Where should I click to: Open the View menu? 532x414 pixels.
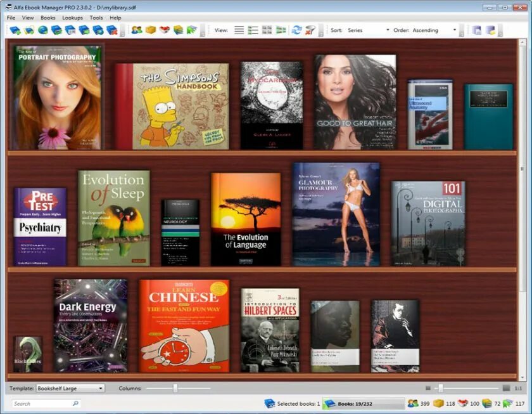tap(28, 18)
